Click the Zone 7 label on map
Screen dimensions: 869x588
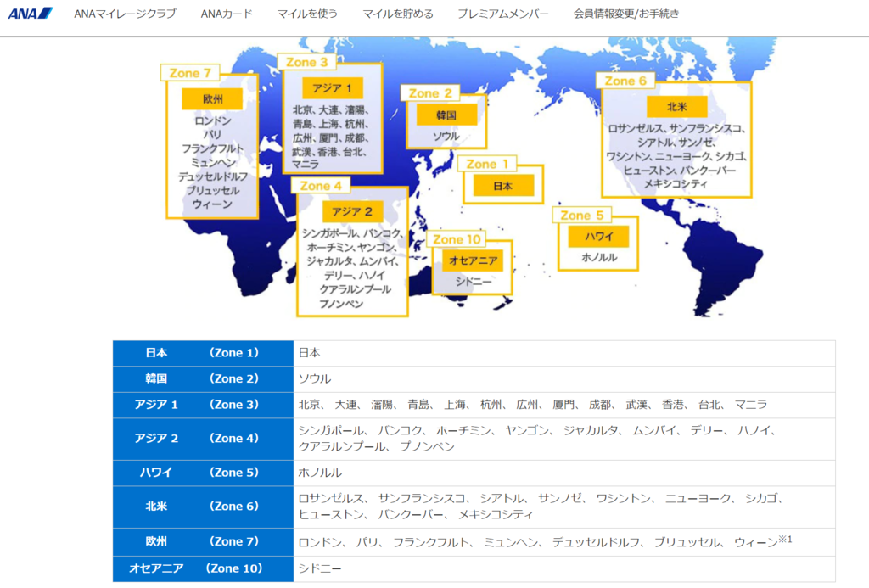190,73
